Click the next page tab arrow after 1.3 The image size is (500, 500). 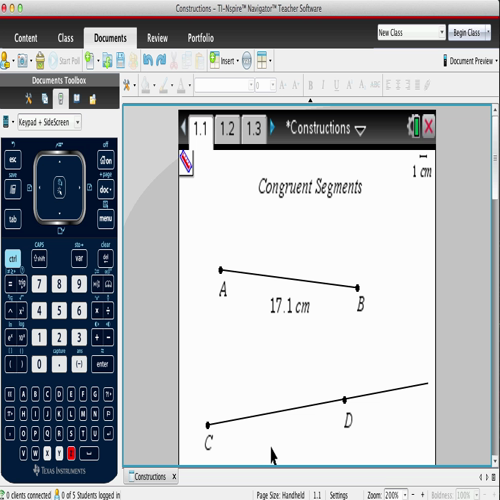(272, 127)
